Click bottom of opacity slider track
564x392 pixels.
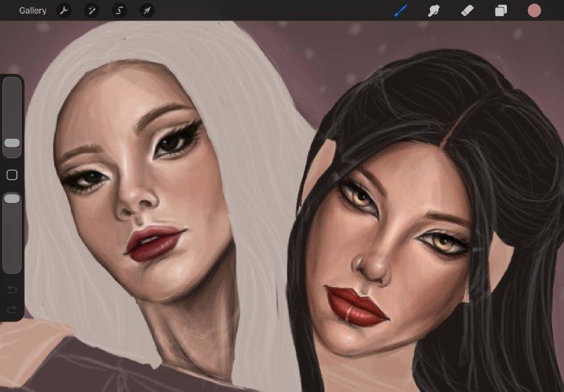pos(12,269)
